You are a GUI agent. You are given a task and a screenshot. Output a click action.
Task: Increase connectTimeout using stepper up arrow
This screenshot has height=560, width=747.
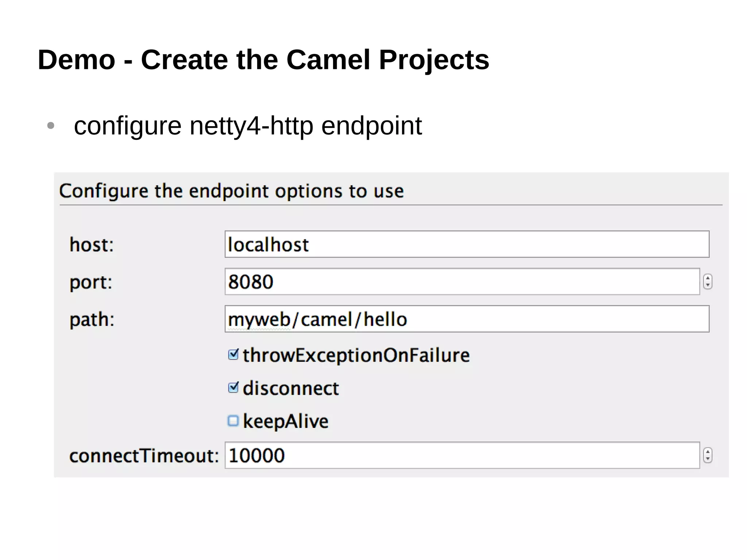point(708,452)
